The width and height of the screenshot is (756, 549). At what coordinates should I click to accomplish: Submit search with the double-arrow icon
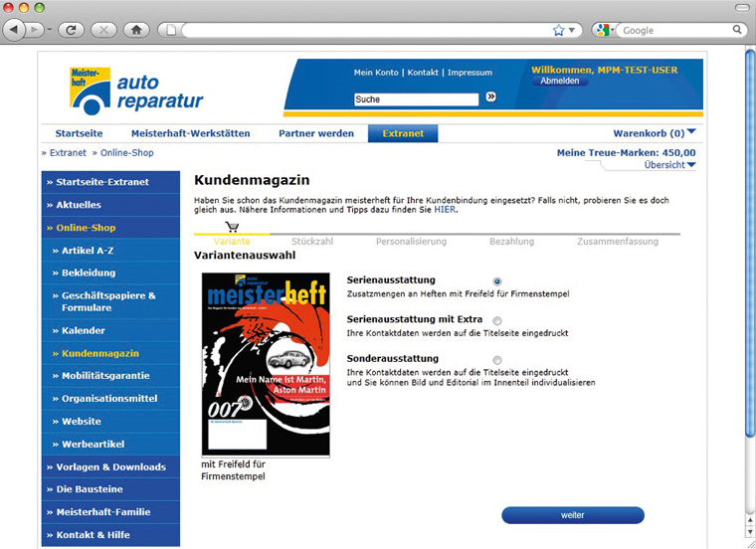(x=490, y=97)
